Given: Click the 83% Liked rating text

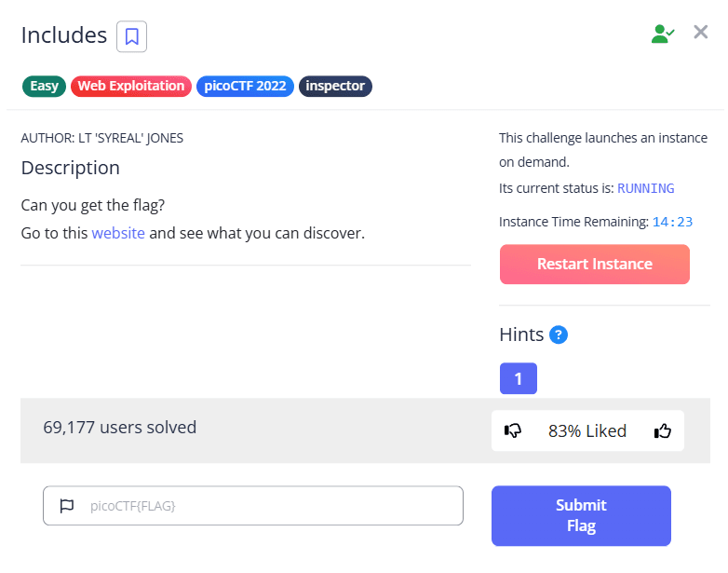Looking at the screenshot, I should (x=587, y=430).
